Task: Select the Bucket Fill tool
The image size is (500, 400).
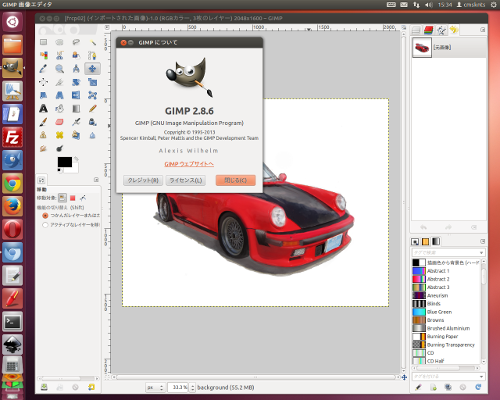Action: point(60,109)
